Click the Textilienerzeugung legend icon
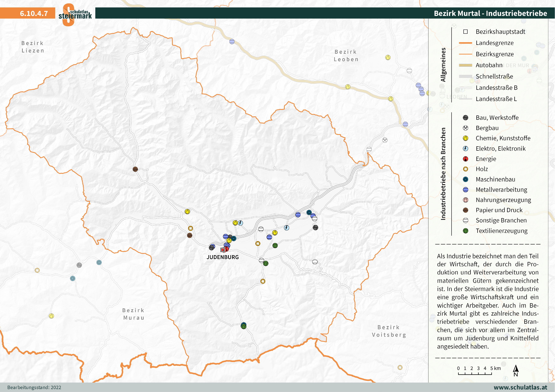 pyautogui.click(x=465, y=231)
